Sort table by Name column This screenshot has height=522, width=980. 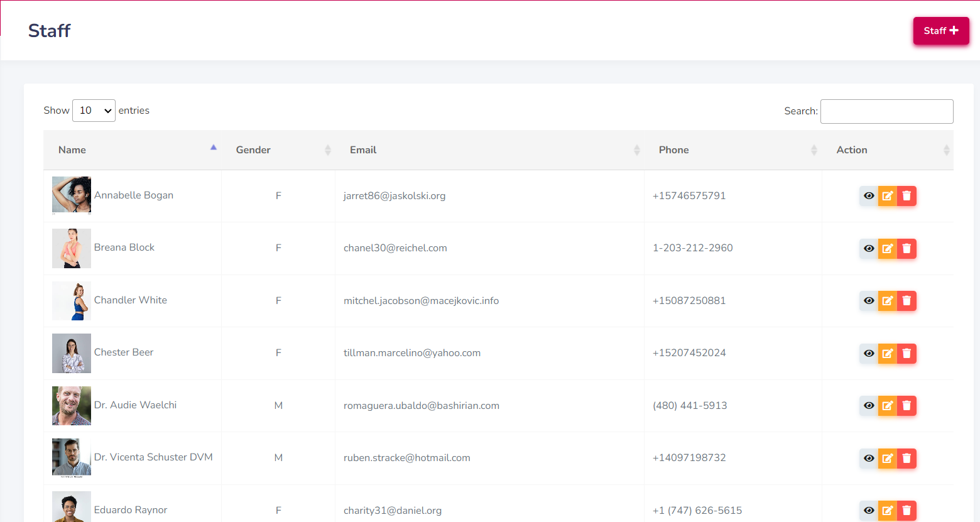click(x=133, y=150)
